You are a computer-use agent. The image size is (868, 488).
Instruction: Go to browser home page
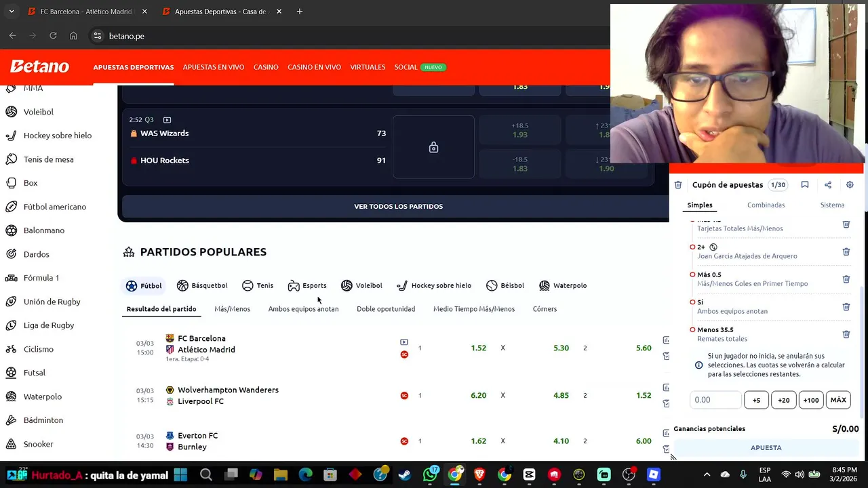[73, 36]
